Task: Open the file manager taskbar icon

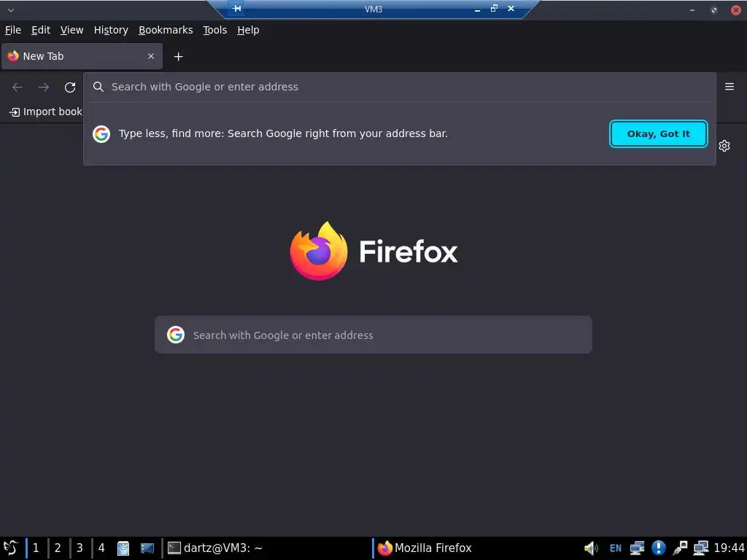Action: (123, 548)
